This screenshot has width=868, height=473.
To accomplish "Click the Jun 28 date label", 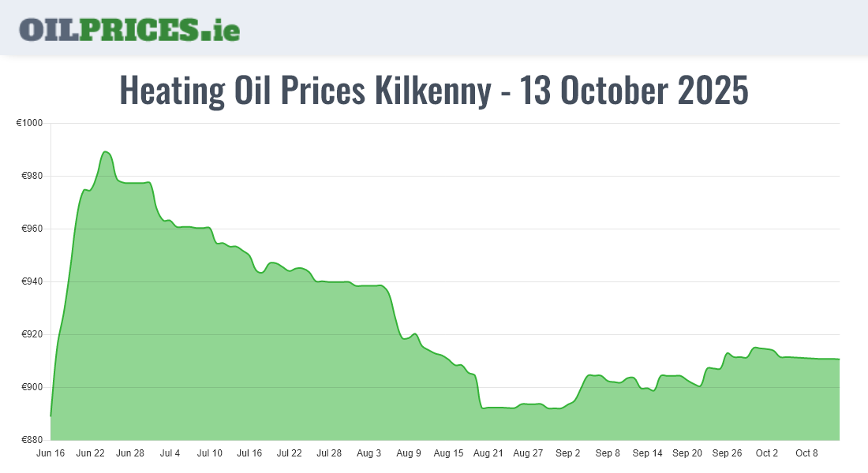I will 130,453.
